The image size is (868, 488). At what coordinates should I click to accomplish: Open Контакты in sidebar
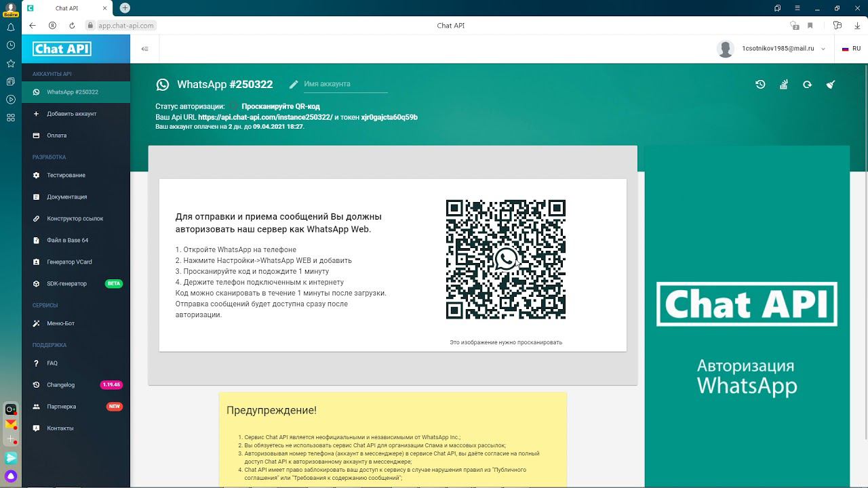pos(76,428)
